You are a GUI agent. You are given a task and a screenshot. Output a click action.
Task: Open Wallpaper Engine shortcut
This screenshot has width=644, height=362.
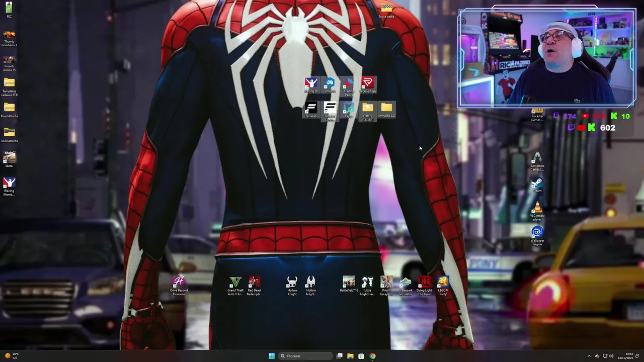[537, 236]
